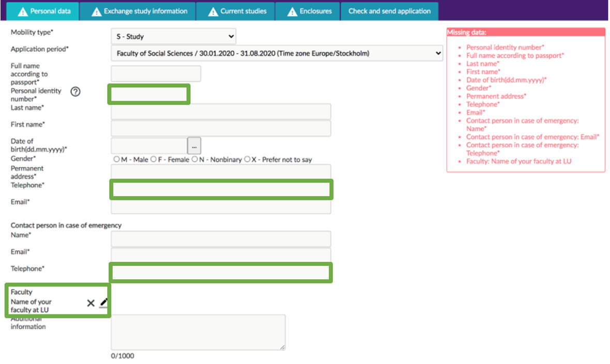The image size is (610, 364).
Task: Select the M - Male radio button
Action: pyautogui.click(x=117, y=160)
